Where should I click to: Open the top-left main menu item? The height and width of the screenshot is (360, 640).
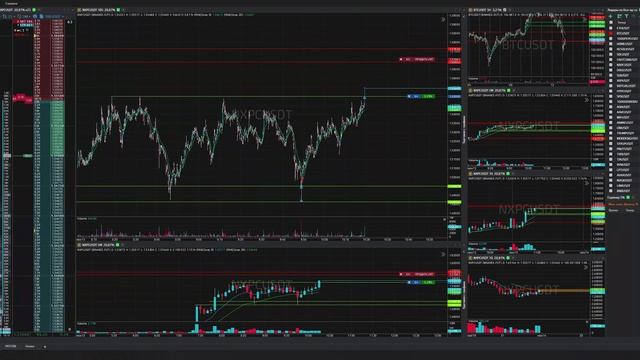(11, 3)
